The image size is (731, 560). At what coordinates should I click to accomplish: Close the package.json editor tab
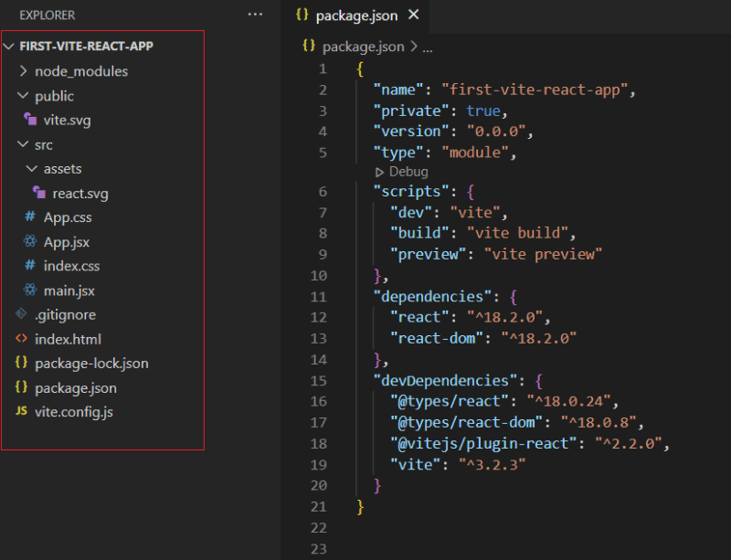pos(414,15)
